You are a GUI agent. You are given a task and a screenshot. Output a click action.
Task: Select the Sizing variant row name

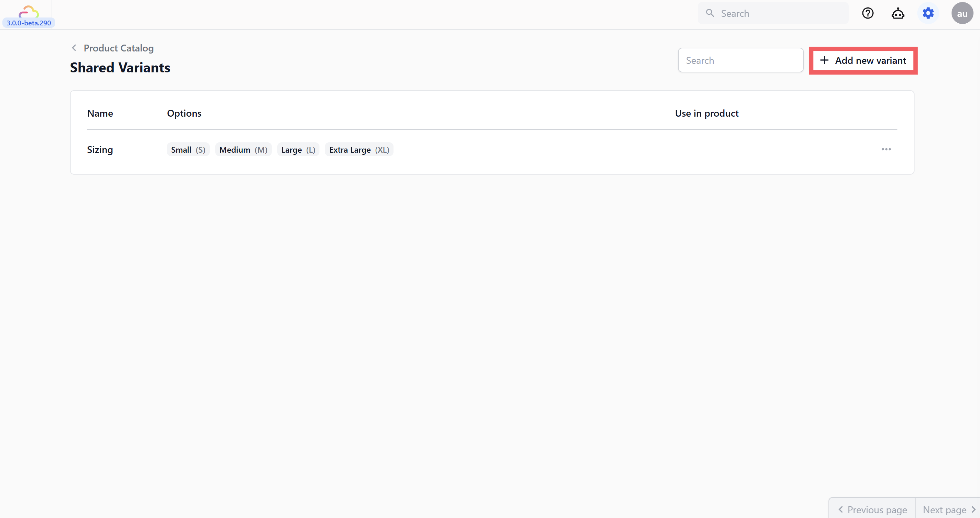point(100,150)
